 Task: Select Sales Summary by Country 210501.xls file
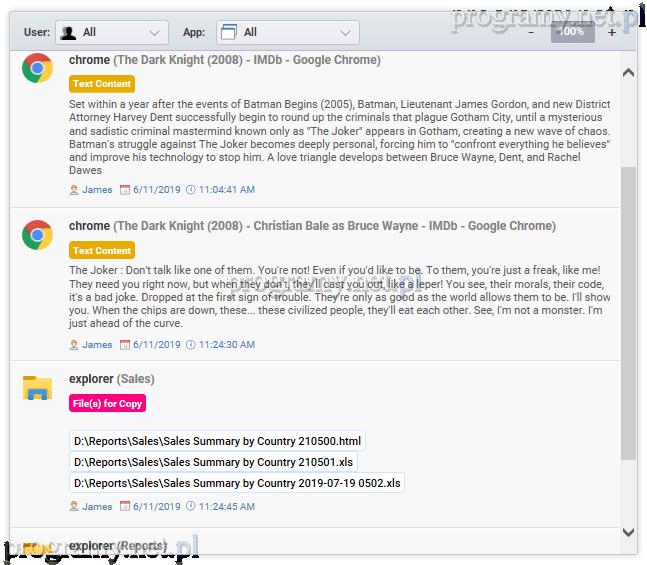213,462
